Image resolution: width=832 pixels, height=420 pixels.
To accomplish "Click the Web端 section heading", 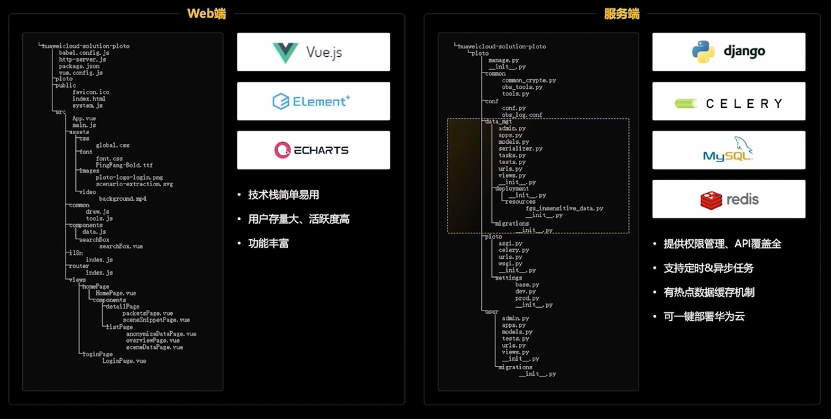I will (x=206, y=14).
